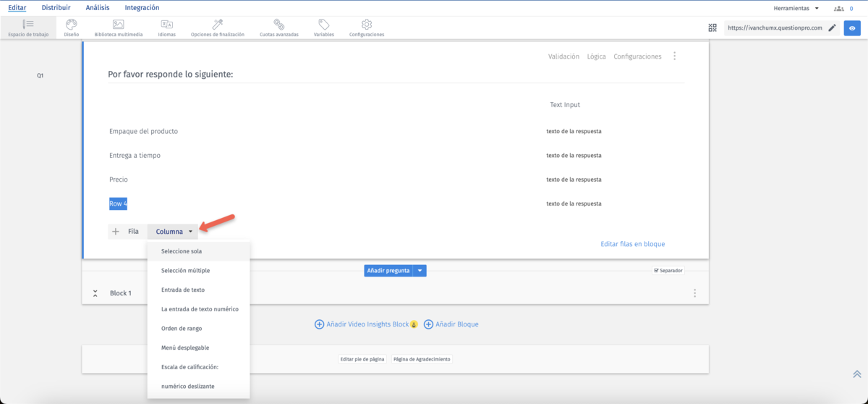Open the Diseño palette icon
The height and width of the screenshot is (404, 868).
[72, 25]
